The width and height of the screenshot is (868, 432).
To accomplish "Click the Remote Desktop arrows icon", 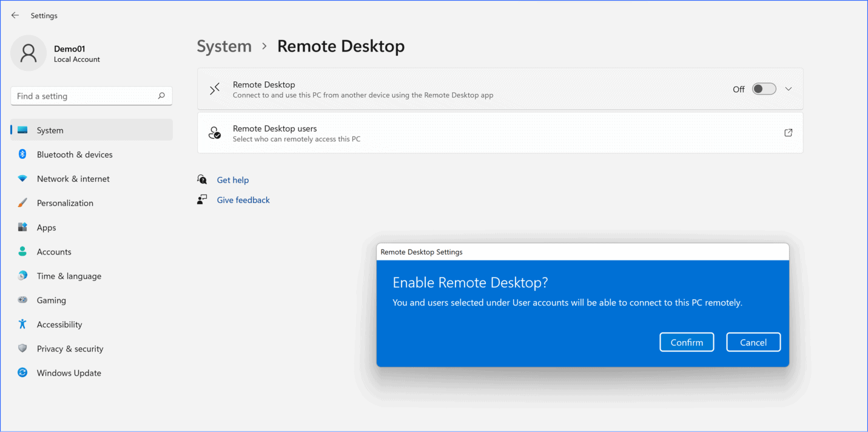I will coord(215,89).
